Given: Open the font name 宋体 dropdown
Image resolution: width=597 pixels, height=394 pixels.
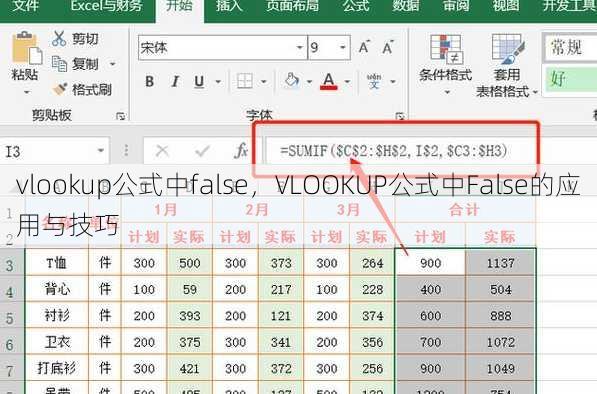Looking at the screenshot, I should (x=300, y=48).
